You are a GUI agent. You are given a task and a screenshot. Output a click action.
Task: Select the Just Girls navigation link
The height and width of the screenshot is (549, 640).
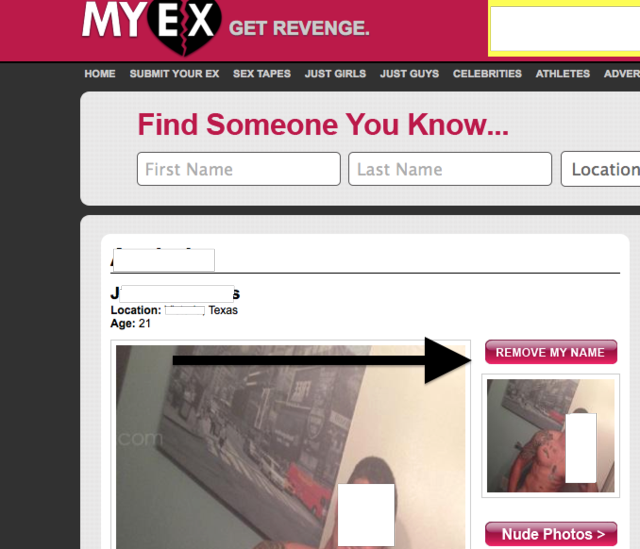pyautogui.click(x=335, y=74)
